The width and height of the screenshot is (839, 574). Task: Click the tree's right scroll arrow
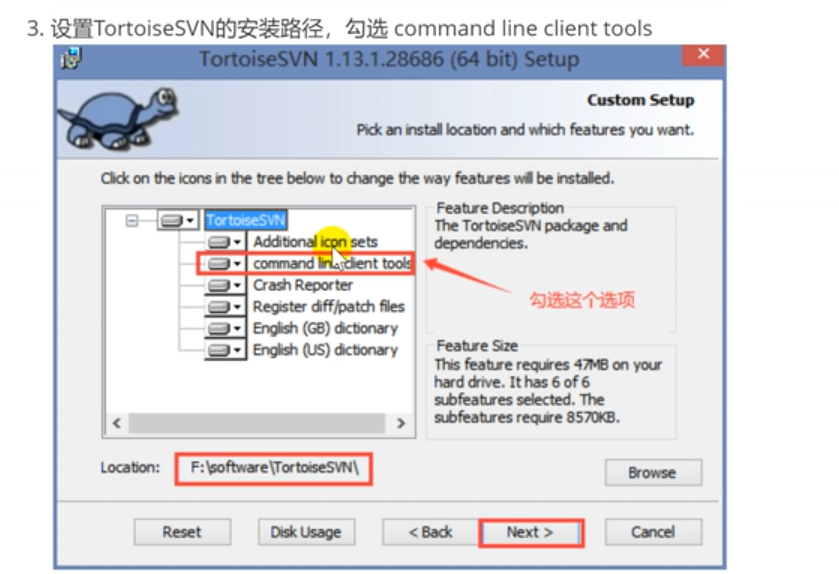(x=401, y=423)
